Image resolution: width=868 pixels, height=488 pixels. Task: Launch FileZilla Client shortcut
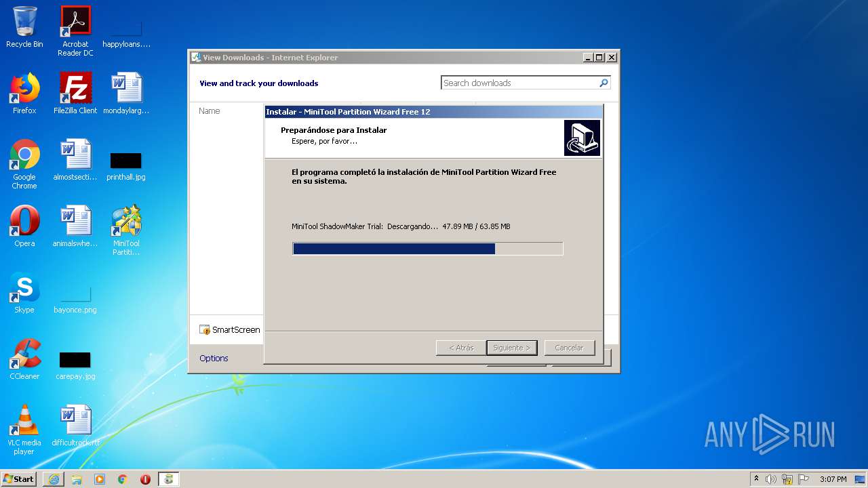pos(75,94)
